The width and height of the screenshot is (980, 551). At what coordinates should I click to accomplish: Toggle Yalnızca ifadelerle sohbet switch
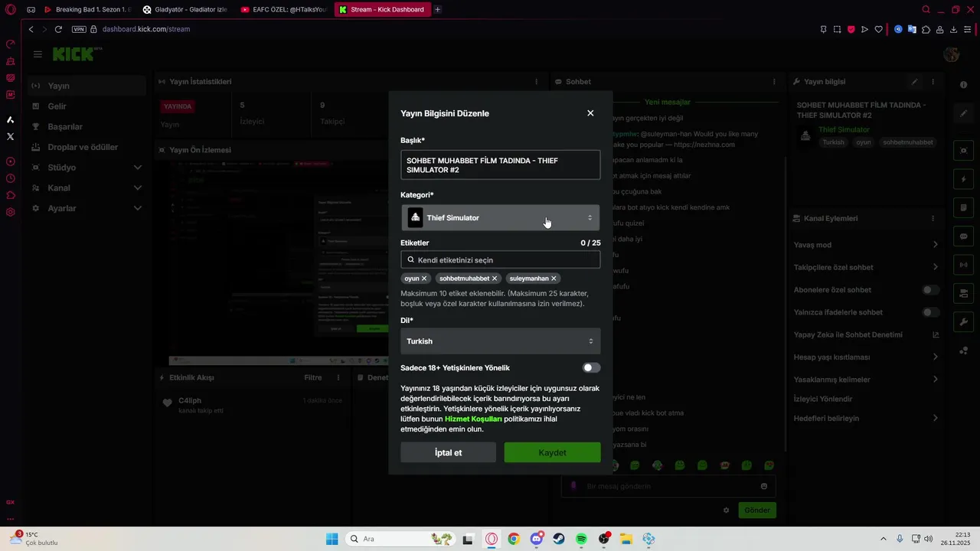930,312
